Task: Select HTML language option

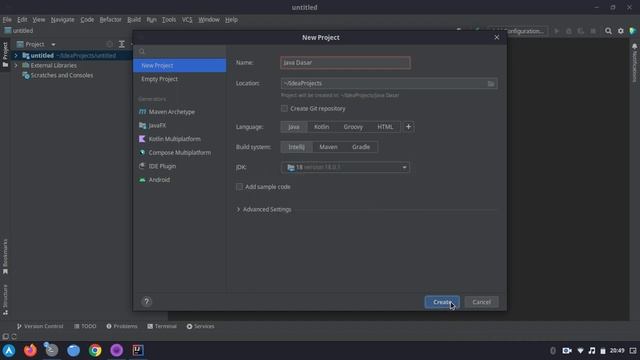Action: pos(385,127)
